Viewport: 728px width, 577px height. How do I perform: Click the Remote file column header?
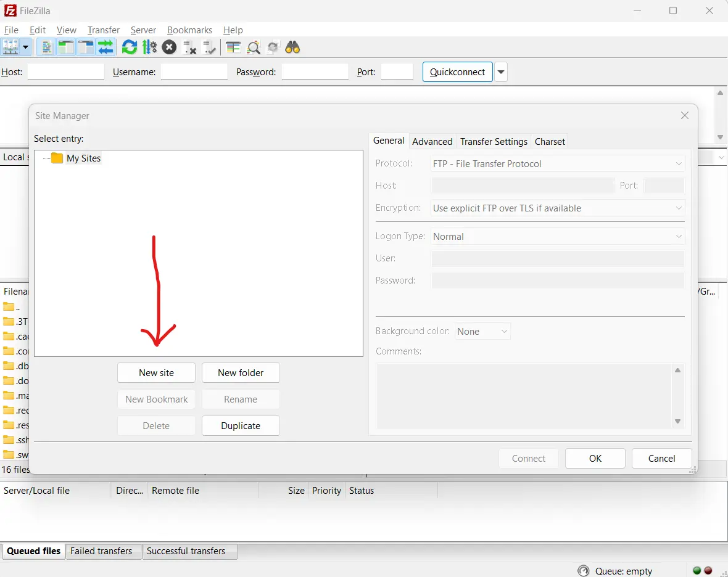204,491
